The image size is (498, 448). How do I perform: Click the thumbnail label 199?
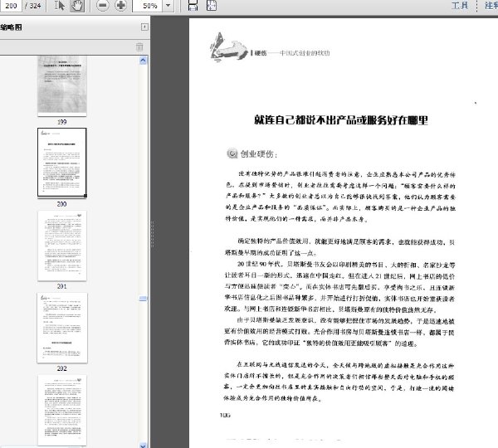[62, 122]
